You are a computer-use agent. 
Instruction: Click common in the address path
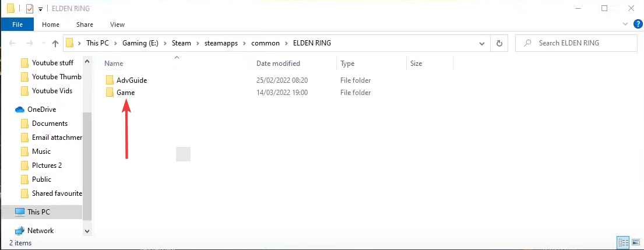click(x=265, y=43)
